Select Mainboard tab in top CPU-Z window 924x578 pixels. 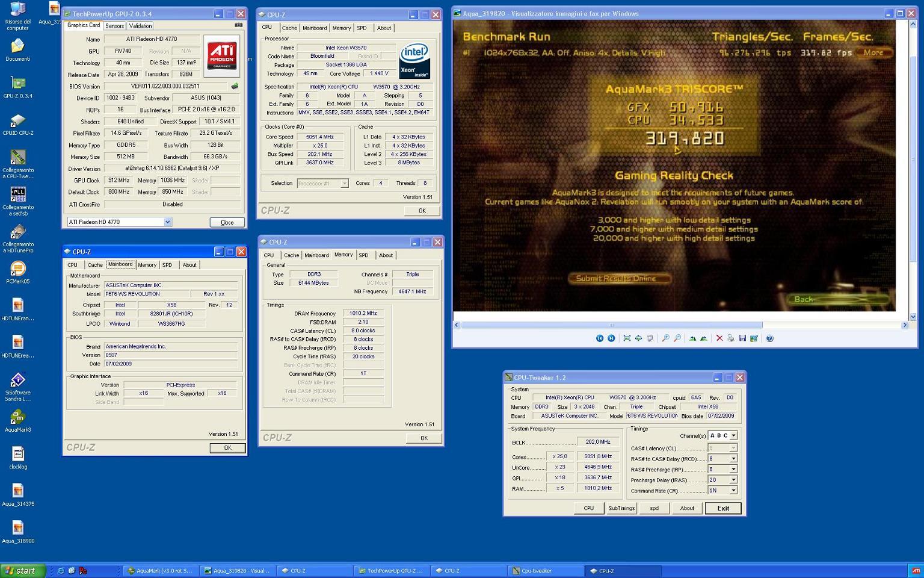[315, 28]
